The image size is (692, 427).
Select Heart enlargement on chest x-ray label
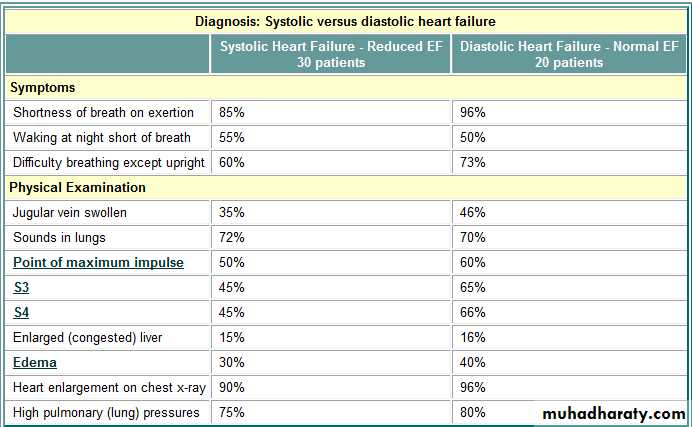click(106, 387)
